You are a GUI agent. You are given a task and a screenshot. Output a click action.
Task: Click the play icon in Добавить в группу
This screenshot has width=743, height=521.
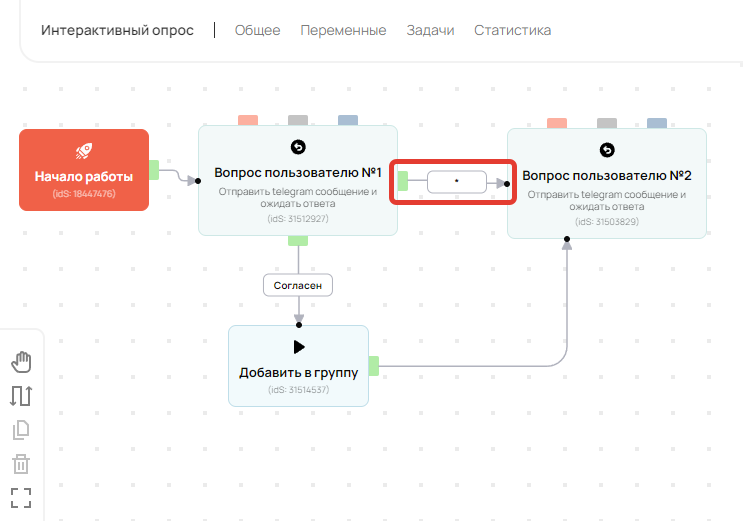click(299, 347)
